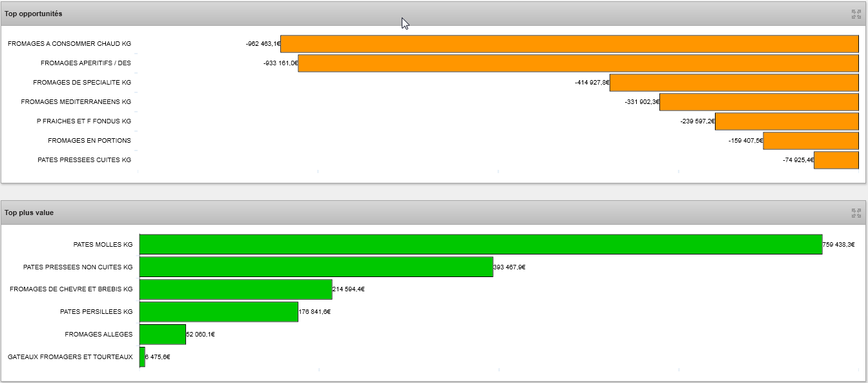
Task: Click the 52 060,1€ value label
Action: pyautogui.click(x=201, y=335)
